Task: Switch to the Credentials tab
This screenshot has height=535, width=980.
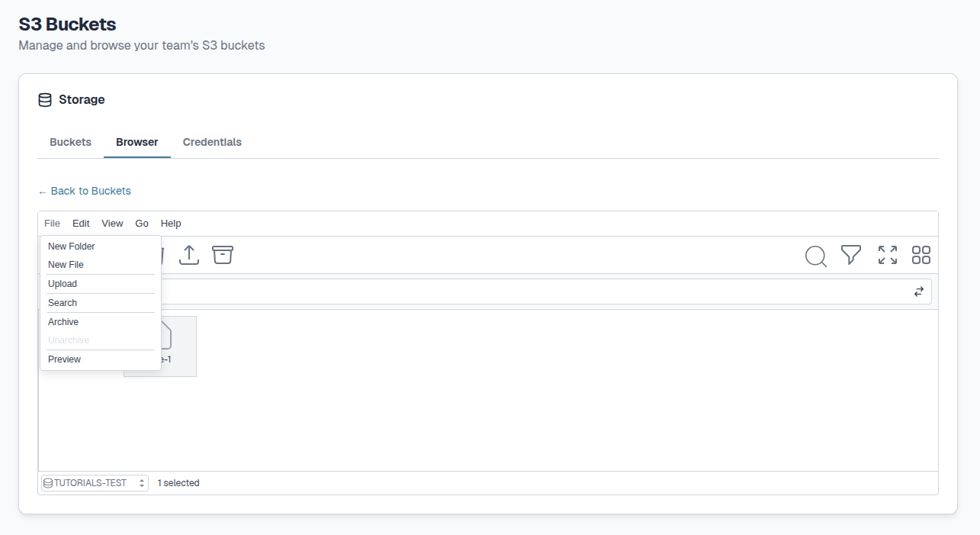Action: point(212,142)
